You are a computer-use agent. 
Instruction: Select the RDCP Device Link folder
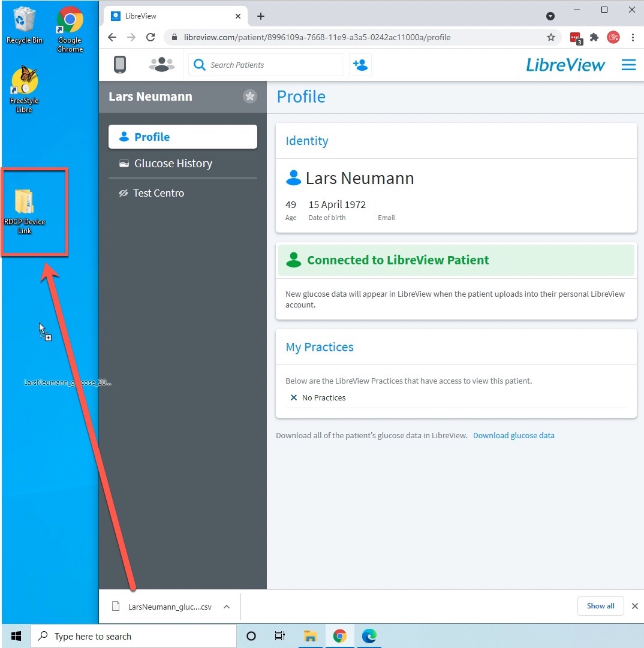pyautogui.click(x=25, y=211)
